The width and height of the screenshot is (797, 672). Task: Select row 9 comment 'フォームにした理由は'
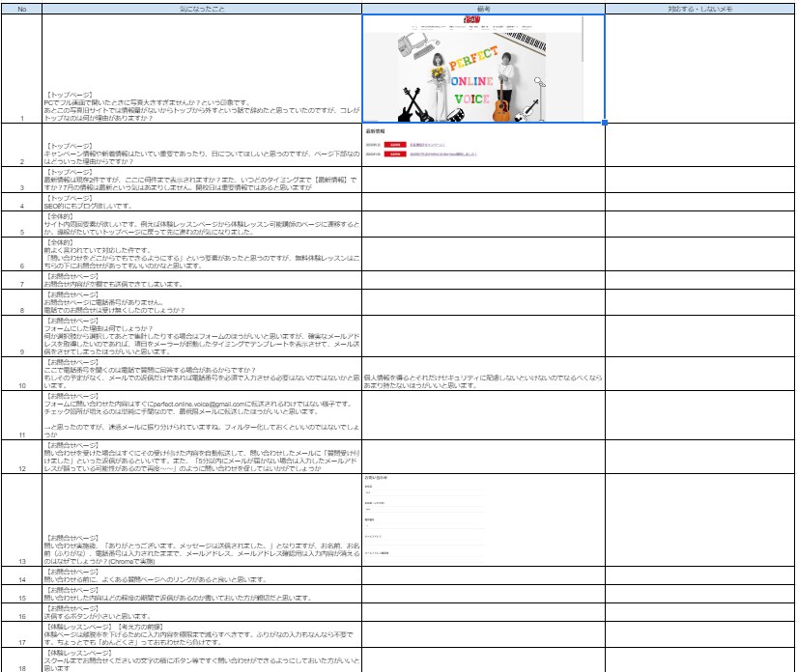coord(202,336)
